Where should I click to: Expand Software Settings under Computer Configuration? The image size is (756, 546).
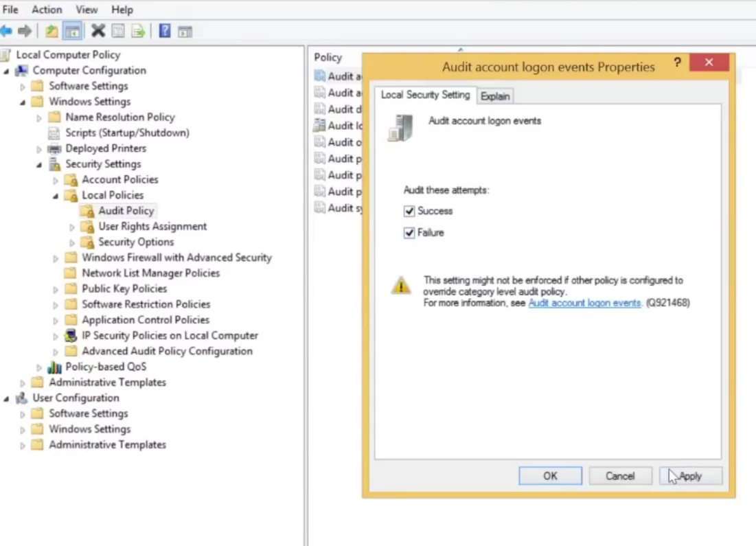pos(23,87)
